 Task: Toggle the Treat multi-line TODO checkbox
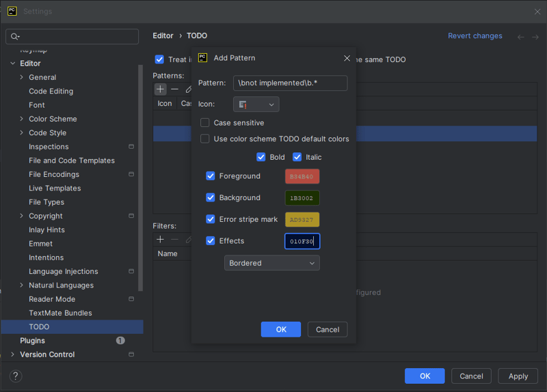(159, 59)
